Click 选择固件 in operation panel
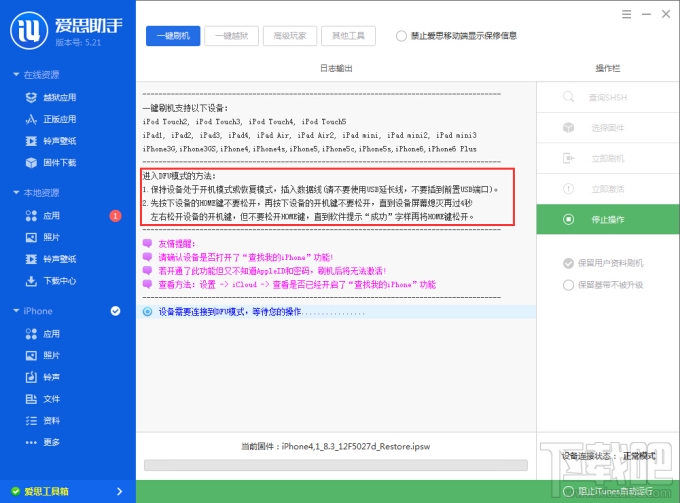 pos(608,128)
